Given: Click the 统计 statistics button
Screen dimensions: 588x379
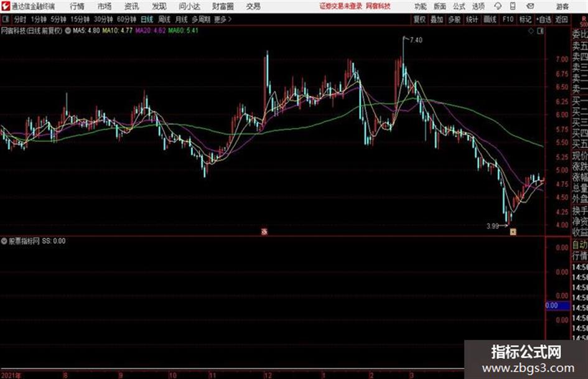Looking at the screenshot, I should pyautogui.click(x=472, y=19).
